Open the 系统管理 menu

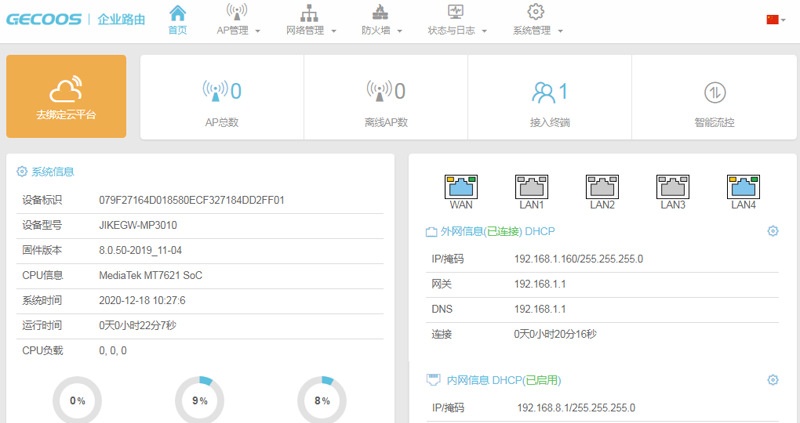click(537, 20)
